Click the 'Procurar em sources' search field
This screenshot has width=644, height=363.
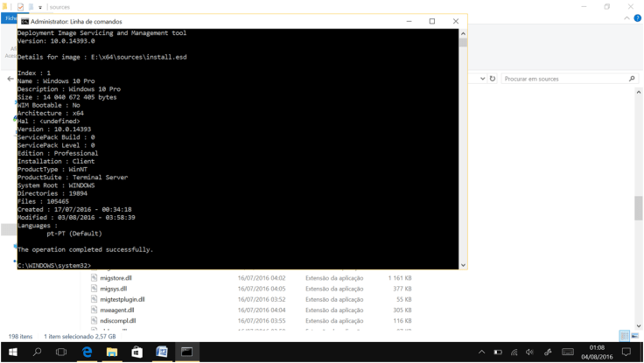tap(564, 79)
